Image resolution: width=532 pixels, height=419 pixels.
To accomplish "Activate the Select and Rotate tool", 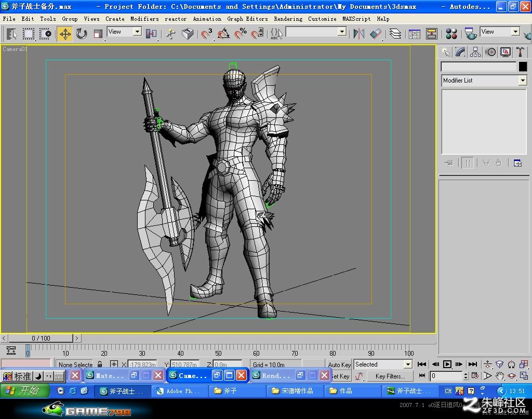I will pyautogui.click(x=82, y=34).
